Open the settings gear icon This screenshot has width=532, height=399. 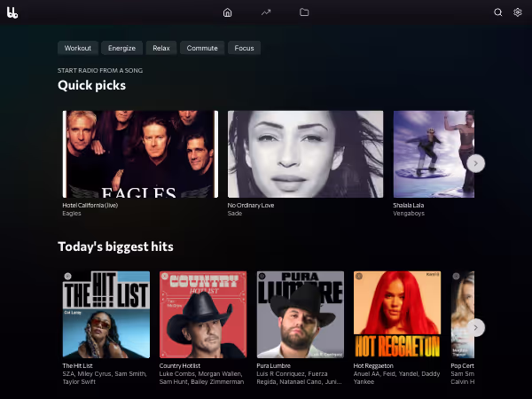[x=518, y=12]
